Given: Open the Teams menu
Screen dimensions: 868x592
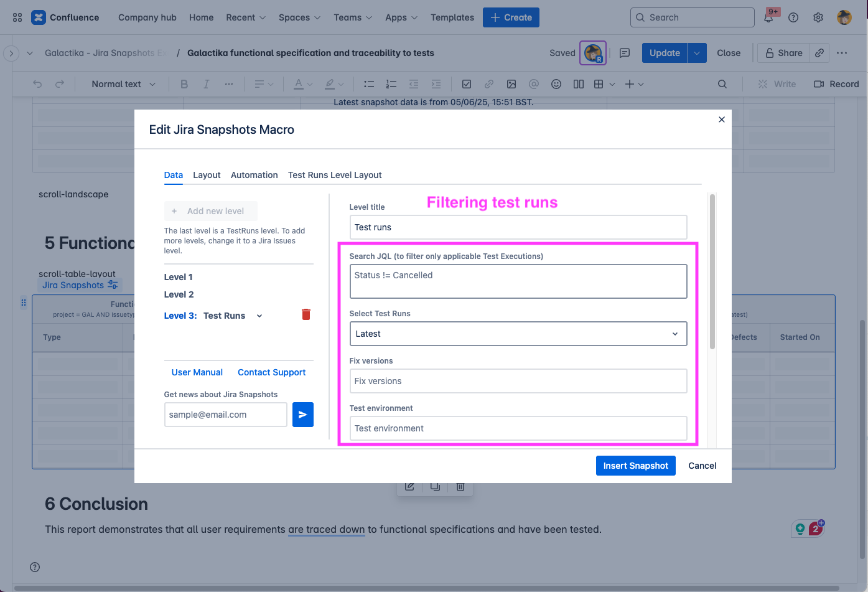Looking at the screenshot, I should tap(353, 17).
